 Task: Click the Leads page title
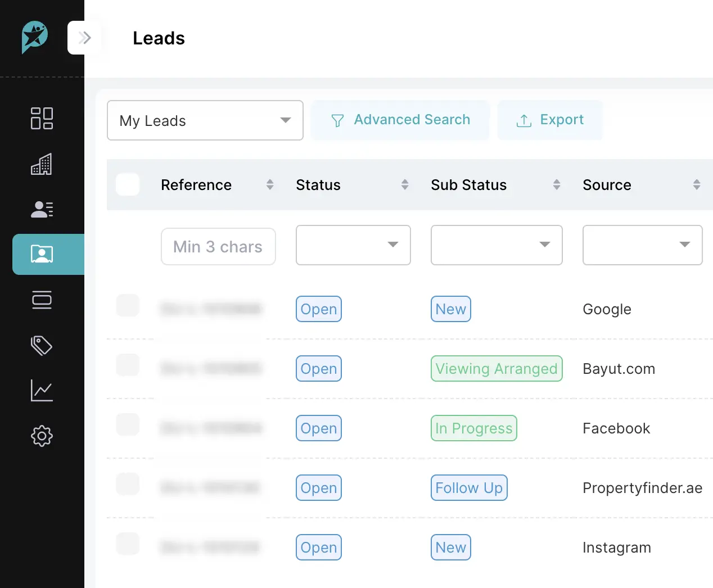[159, 38]
